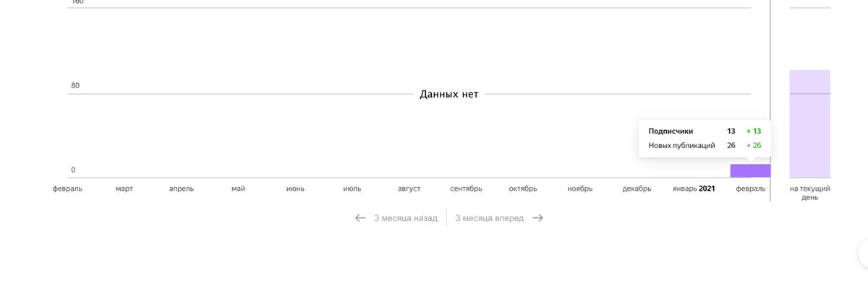Click 'сентябрь' month label
868x281 pixels.
tap(466, 189)
